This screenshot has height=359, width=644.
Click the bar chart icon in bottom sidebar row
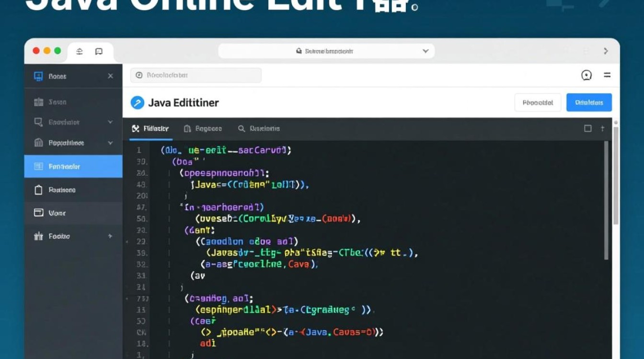(x=39, y=236)
